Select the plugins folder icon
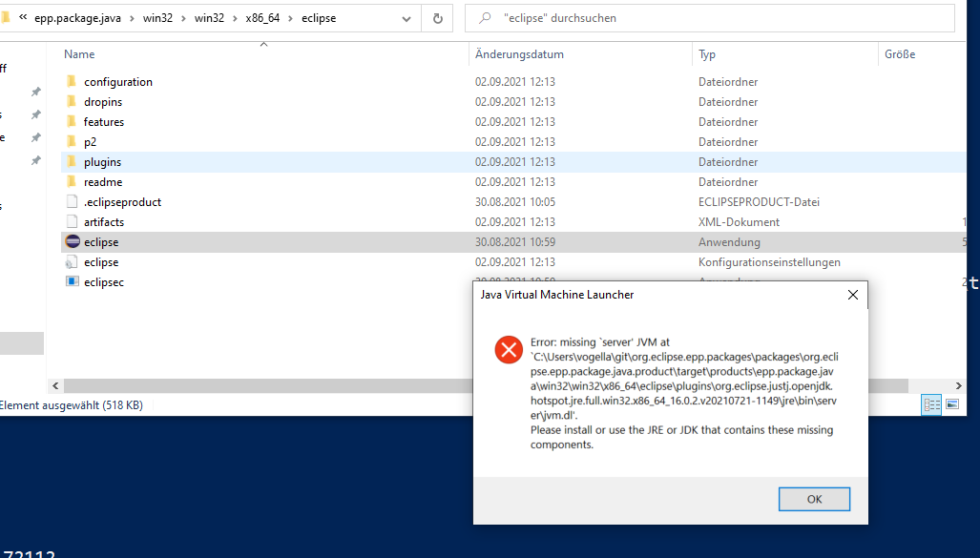 pyautogui.click(x=72, y=161)
